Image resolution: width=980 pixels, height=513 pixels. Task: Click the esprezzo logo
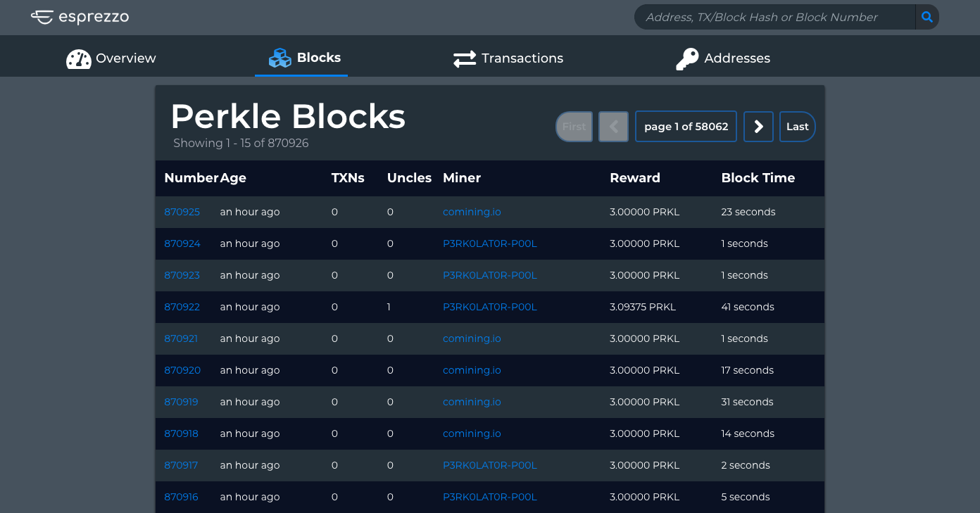(x=80, y=17)
